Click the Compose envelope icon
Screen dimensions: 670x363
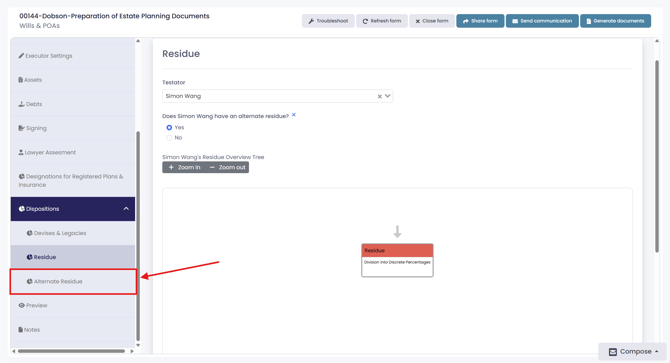coord(613,352)
